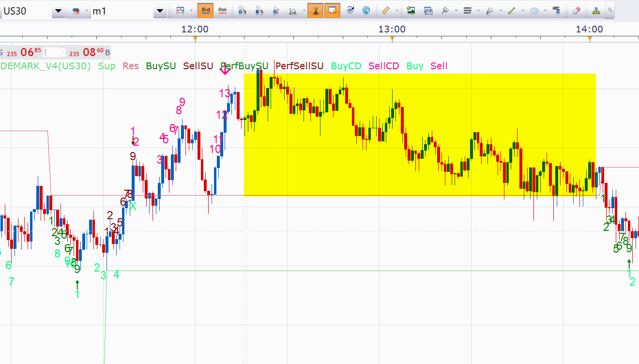Click the PerfSellSU legend label
The height and width of the screenshot is (364, 639).
[x=300, y=66]
